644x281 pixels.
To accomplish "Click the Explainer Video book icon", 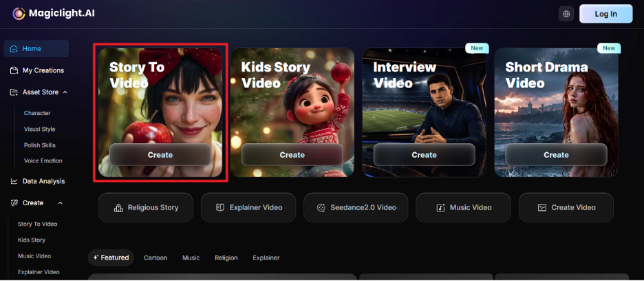I will tap(220, 207).
